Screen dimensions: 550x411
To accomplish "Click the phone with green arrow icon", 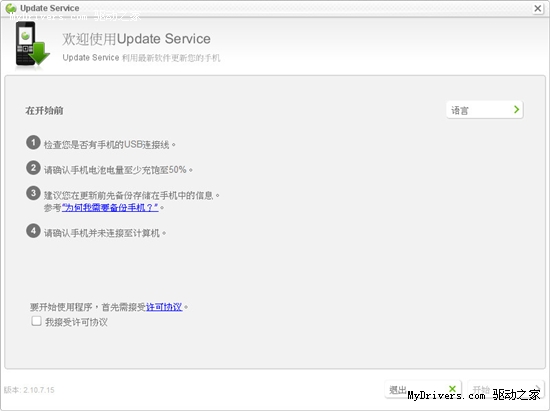I will pos(32,45).
